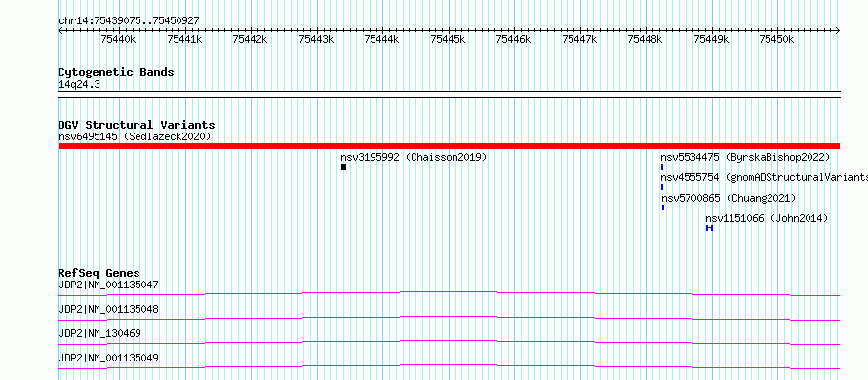
Task: Click the 75446k ruler tick label
Action: [x=513, y=39]
